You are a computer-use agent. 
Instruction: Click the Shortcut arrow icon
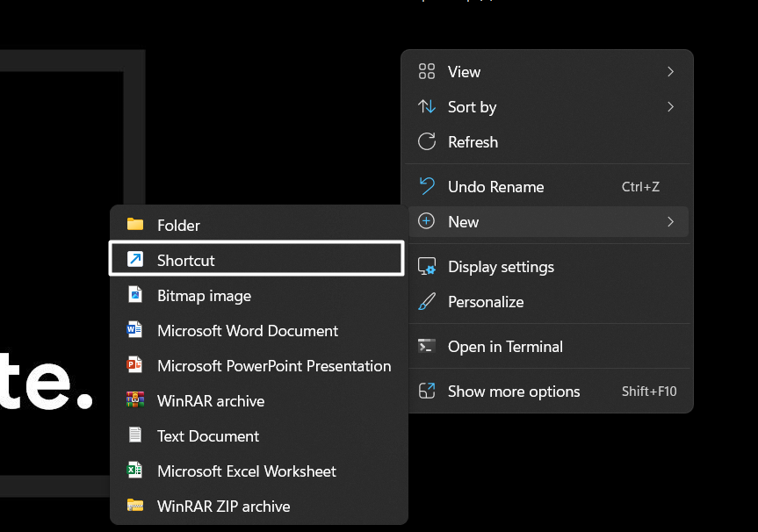pyautogui.click(x=134, y=260)
